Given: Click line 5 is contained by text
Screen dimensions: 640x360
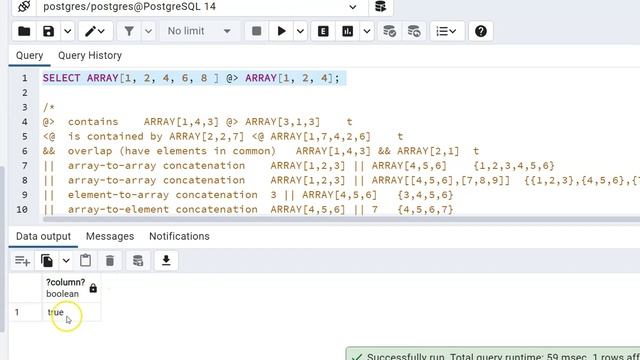Looking at the screenshot, I should click(x=222, y=136).
